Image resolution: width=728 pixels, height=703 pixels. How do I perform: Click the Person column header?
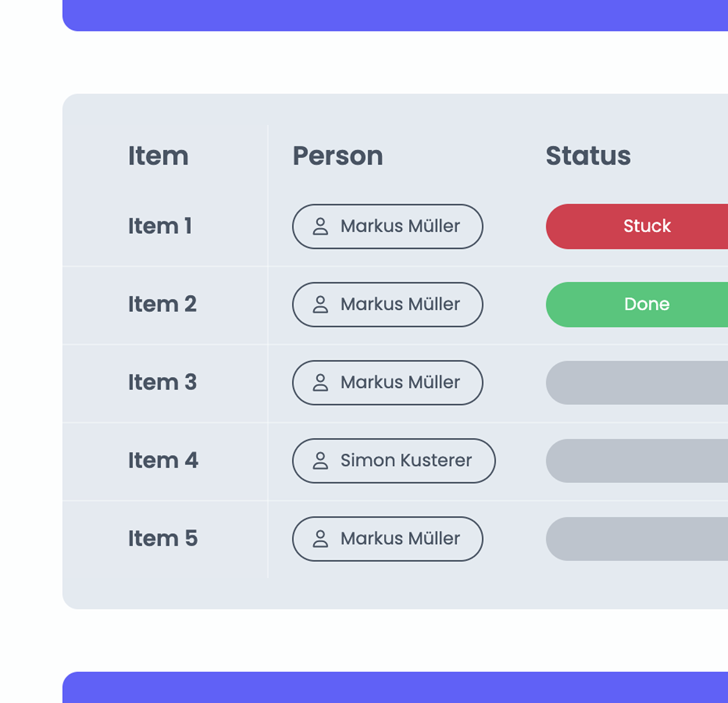[337, 155]
